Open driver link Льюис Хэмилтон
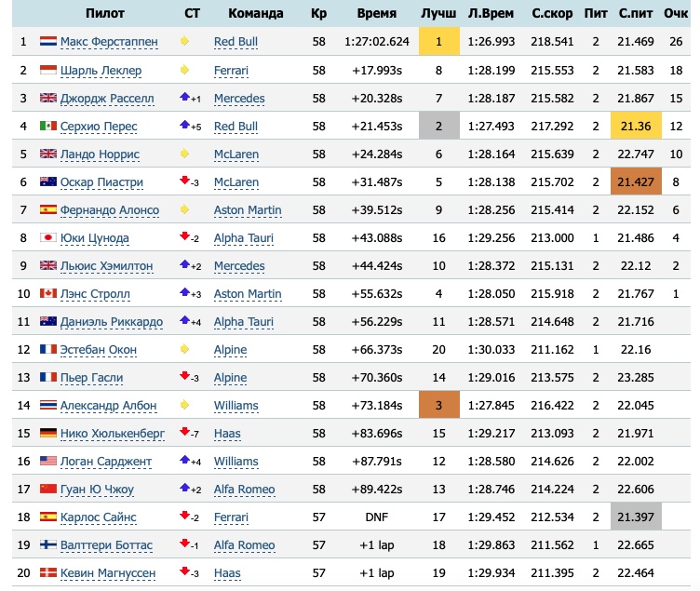Viewport: 700px width, 591px height. click(x=107, y=266)
